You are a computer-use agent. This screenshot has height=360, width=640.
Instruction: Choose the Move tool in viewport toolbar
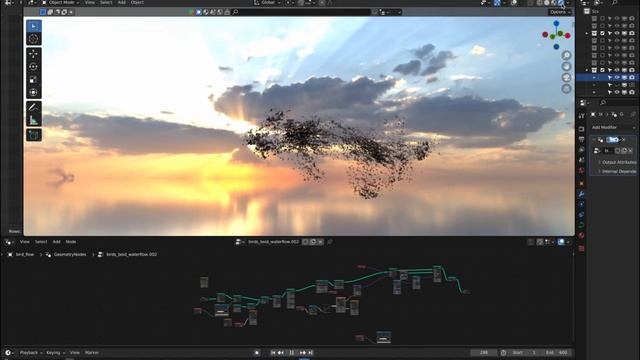coord(33,53)
